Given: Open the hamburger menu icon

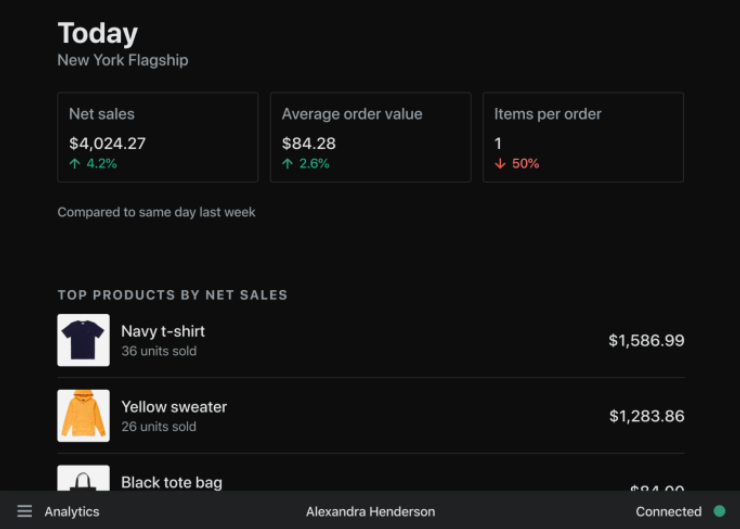Looking at the screenshot, I should (x=25, y=511).
